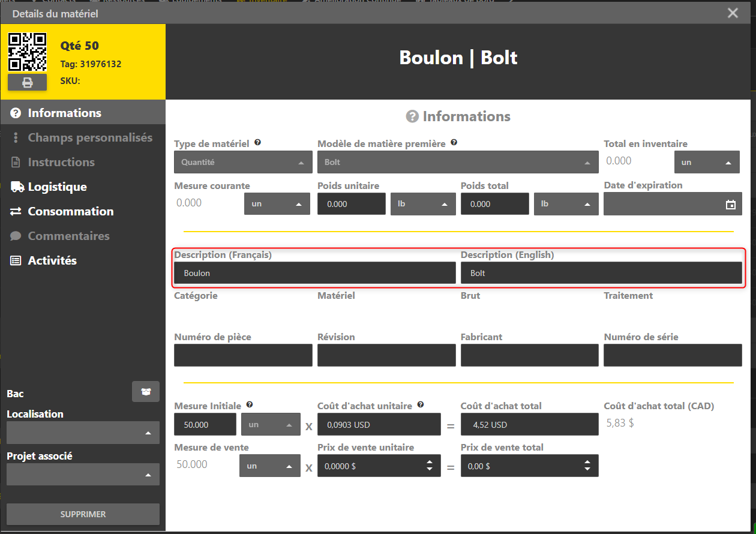This screenshot has width=756, height=534.
Task: Click the SUPPRIMER button
Action: coord(83,514)
